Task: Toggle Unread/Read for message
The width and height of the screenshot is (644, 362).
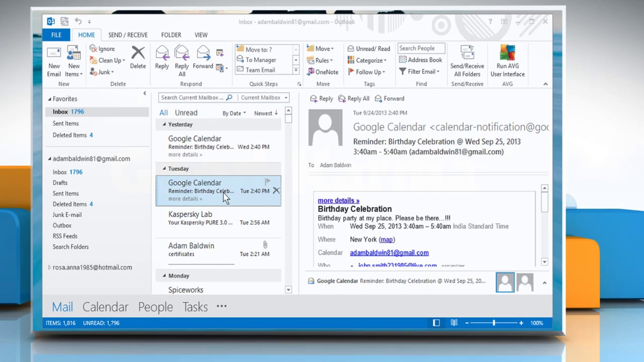Action: [368, 49]
